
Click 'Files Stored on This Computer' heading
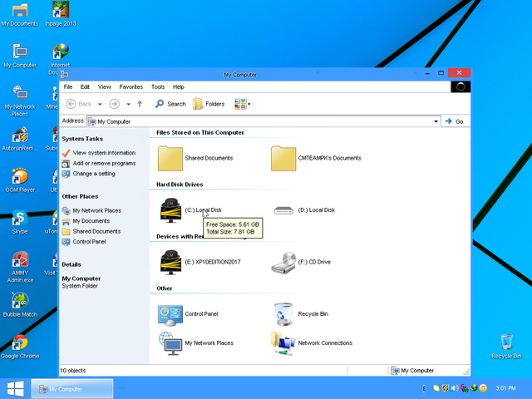199,133
